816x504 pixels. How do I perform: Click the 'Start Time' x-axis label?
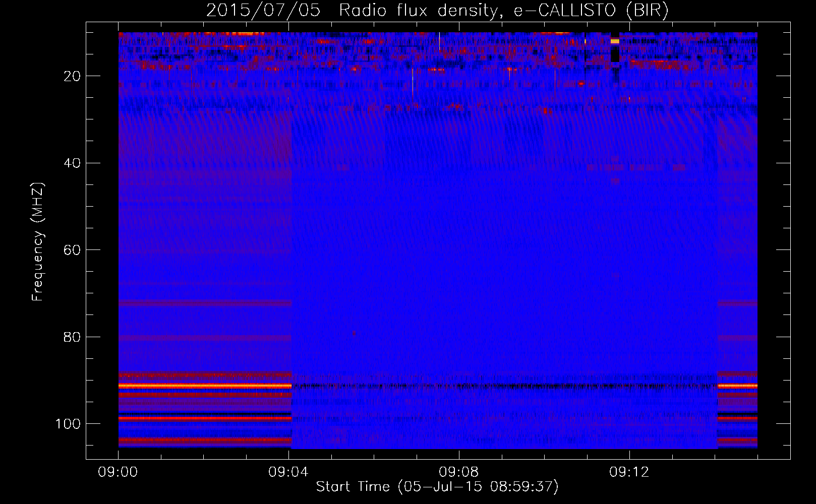pos(437,486)
